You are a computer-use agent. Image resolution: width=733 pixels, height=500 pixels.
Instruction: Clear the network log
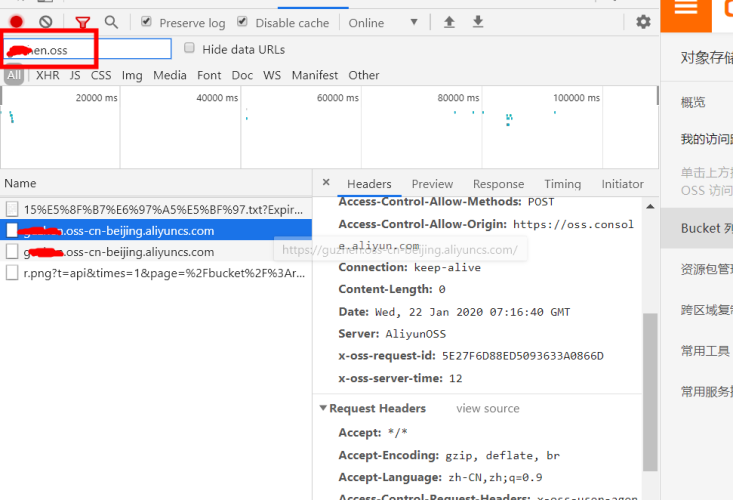coord(46,22)
